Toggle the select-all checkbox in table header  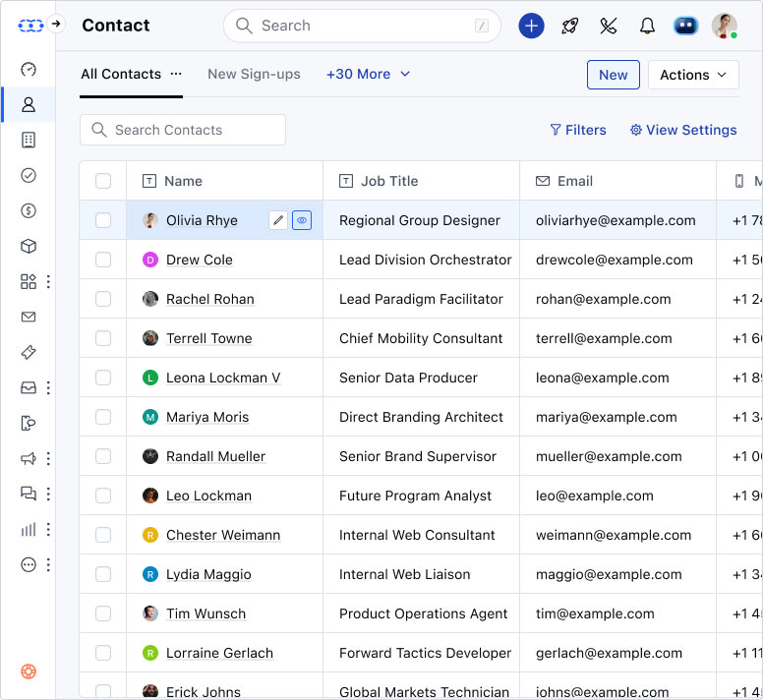[103, 181]
